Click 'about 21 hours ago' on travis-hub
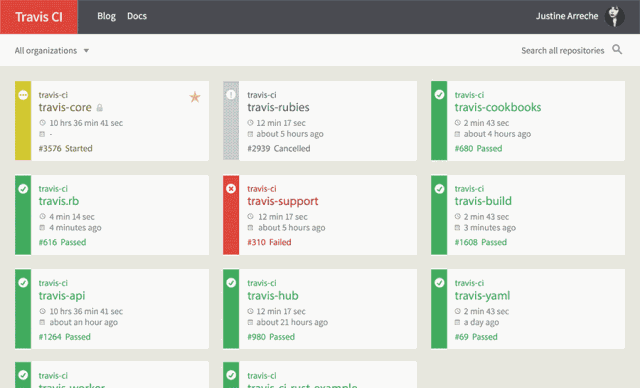This screenshot has width=640, height=388. [292, 322]
